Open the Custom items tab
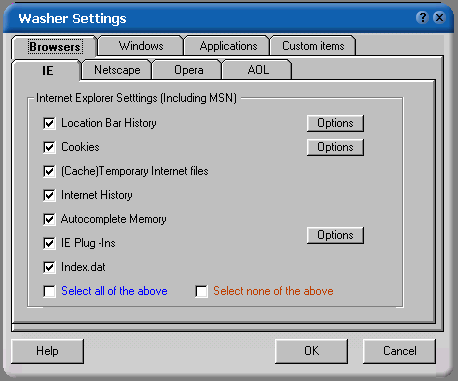This screenshot has height=381, width=458. point(313,46)
